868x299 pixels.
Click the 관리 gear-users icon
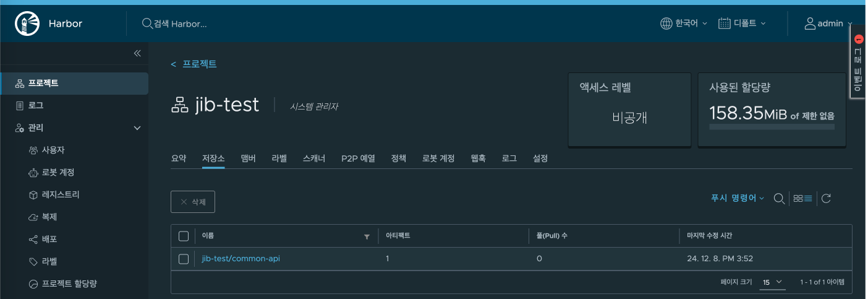(19, 128)
